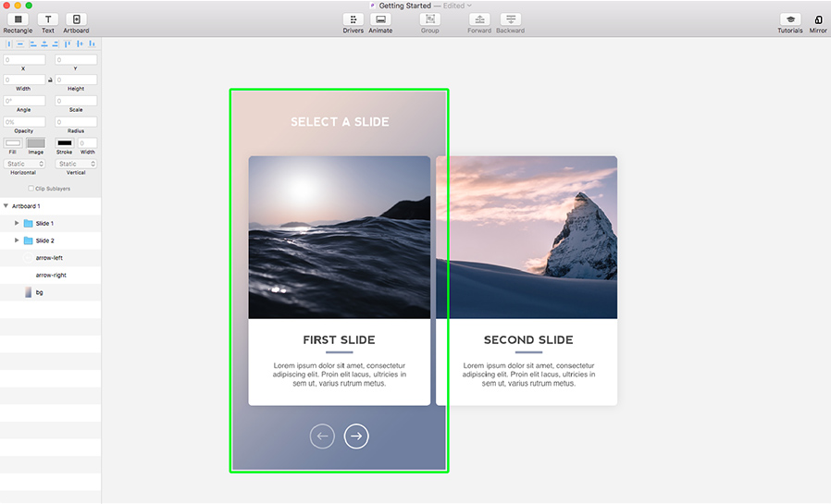Click the bg layer gradient thumbnail
Screen dimensions: 831x504
[29, 292]
